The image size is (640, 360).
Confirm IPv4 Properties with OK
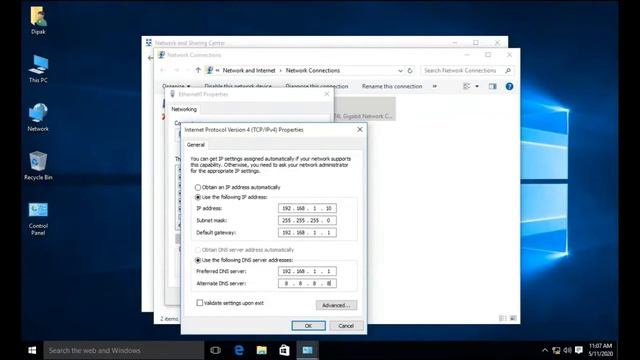309,326
